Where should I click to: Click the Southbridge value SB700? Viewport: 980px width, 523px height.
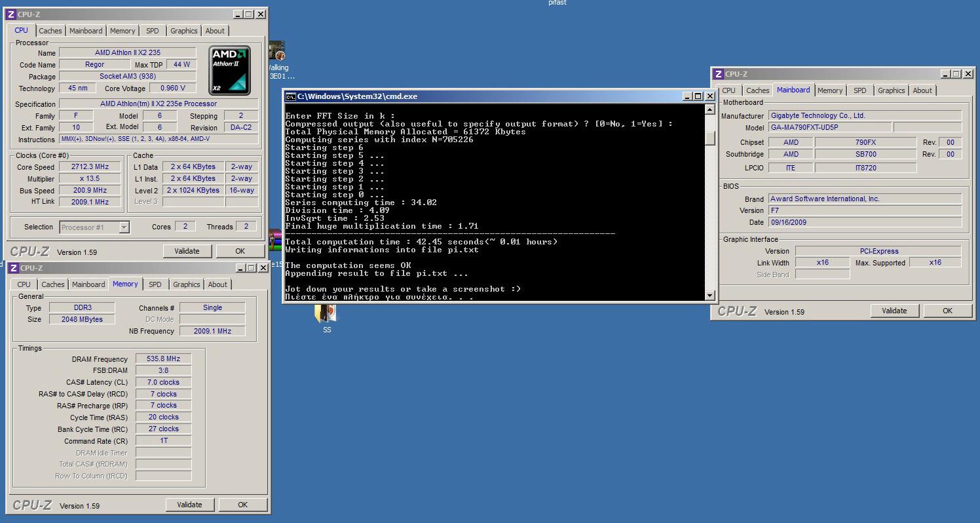point(865,154)
